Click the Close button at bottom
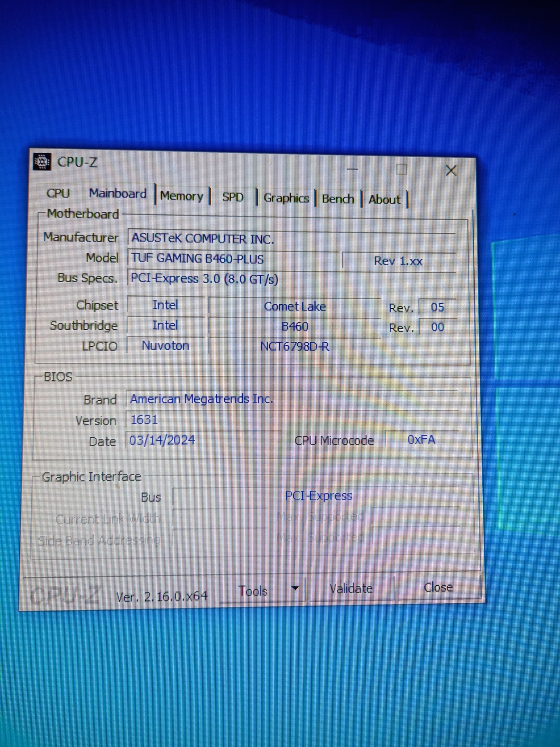The width and height of the screenshot is (560, 747). [438, 587]
